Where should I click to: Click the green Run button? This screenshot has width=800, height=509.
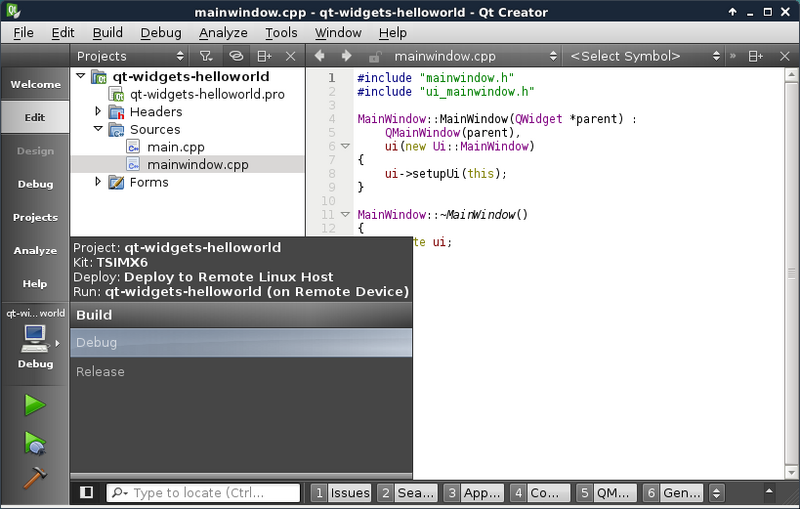click(35, 405)
